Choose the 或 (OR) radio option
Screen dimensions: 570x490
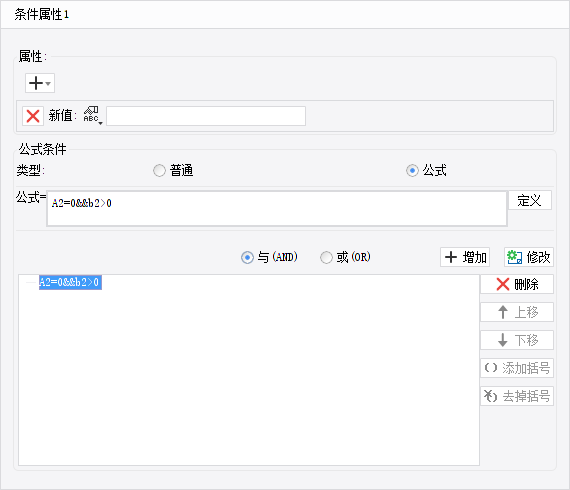tap(326, 257)
